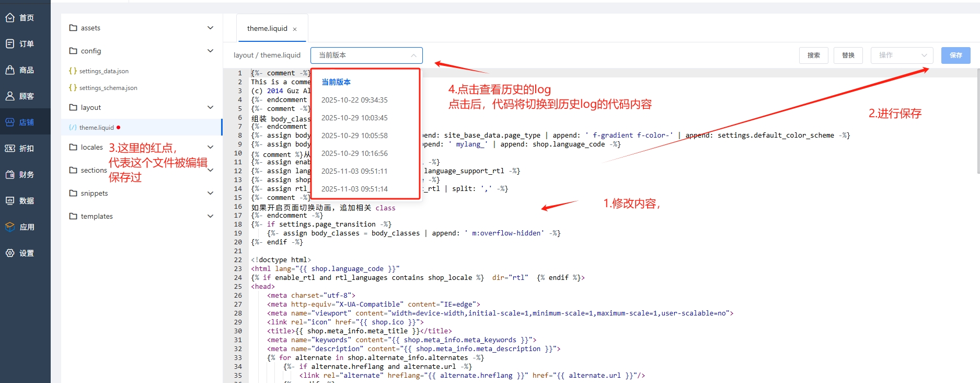This screenshot has width=980, height=383.
Task: Click the data analytics icon
Action: tap(10, 201)
